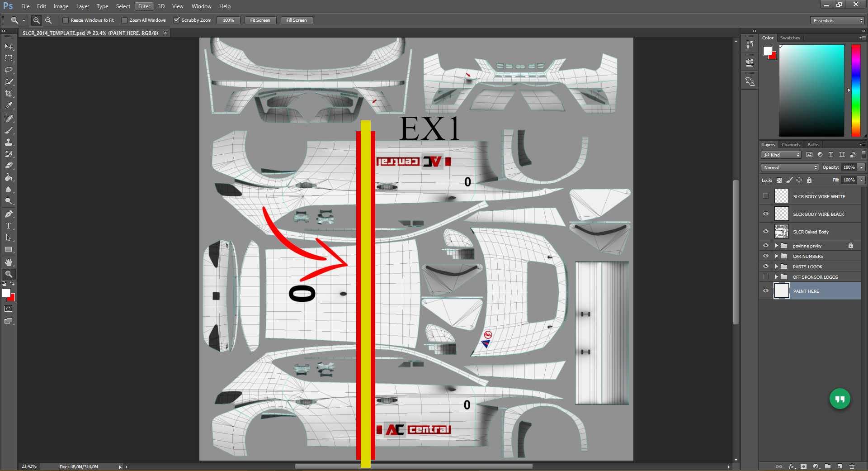868x471 pixels.
Task: Open the Essentials workspace dropdown
Action: 837,20
